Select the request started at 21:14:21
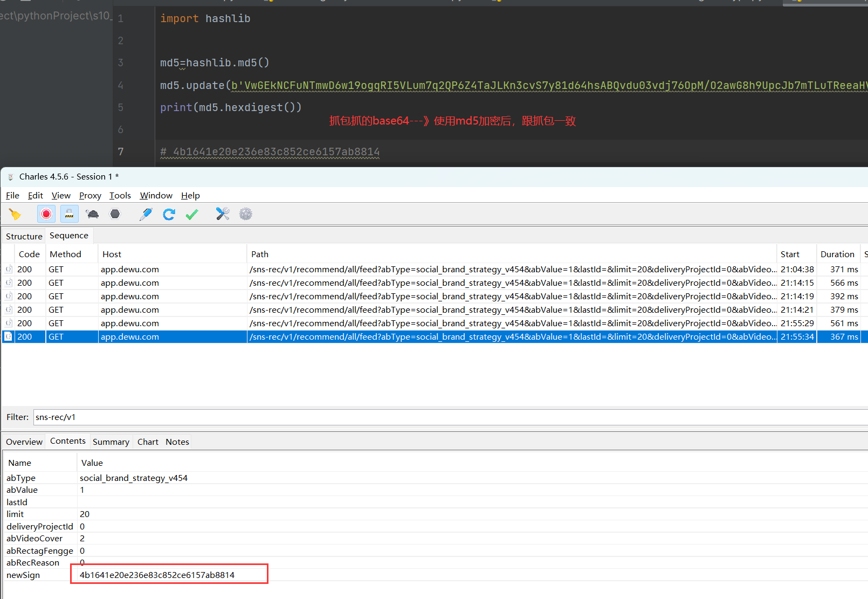 [x=434, y=310]
